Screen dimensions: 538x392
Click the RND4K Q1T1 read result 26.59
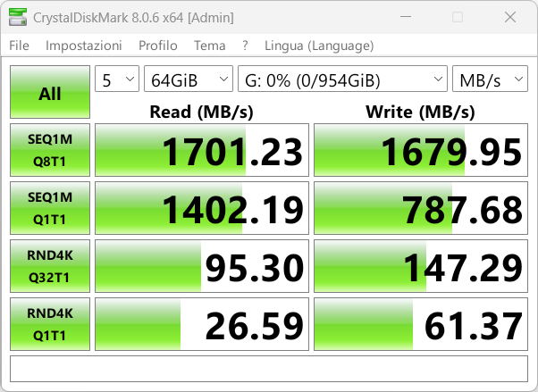pos(202,324)
